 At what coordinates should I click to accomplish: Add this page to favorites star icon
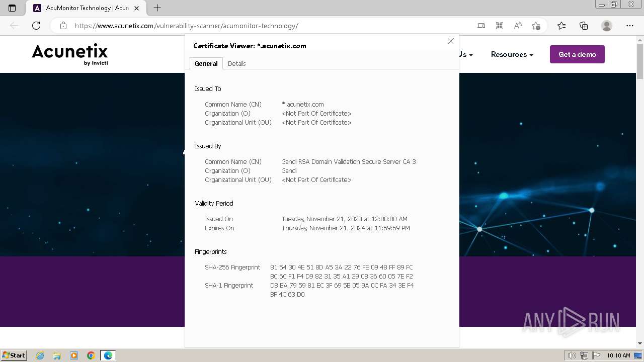click(x=536, y=26)
